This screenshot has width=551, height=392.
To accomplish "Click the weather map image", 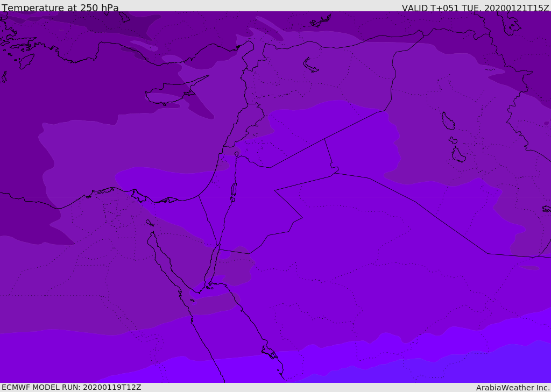I will tap(275, 197).
